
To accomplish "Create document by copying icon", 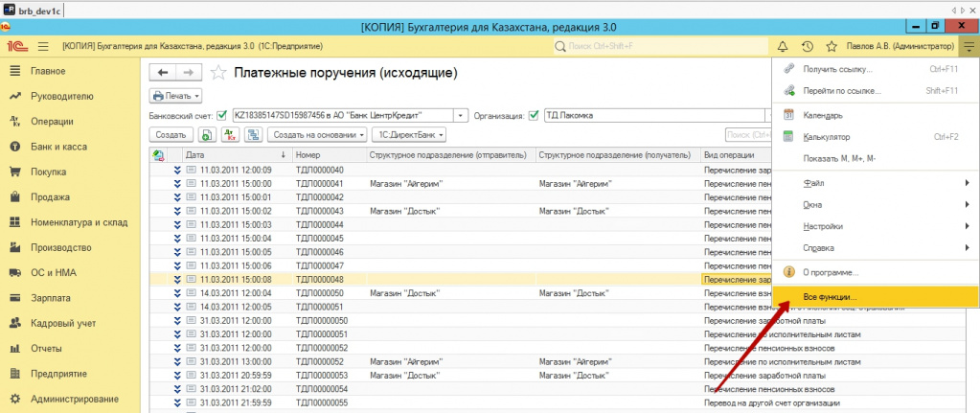I will coord(207,134).
